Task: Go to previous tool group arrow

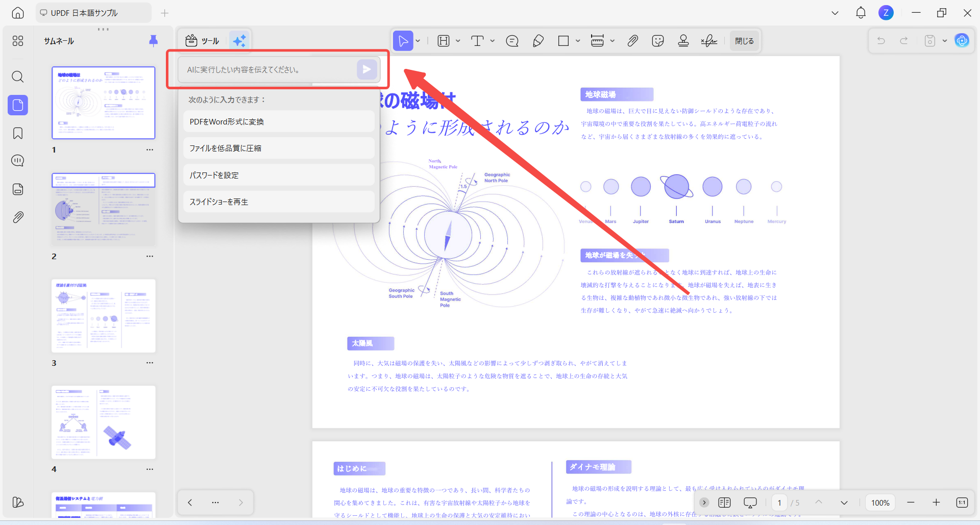Action: [x=190, y=503]
